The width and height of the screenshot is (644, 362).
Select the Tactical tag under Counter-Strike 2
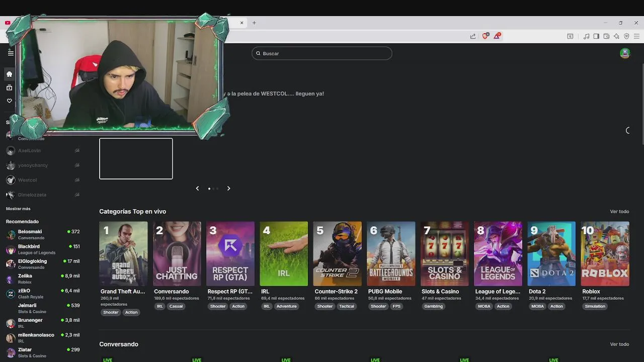(x=347, y=306)
